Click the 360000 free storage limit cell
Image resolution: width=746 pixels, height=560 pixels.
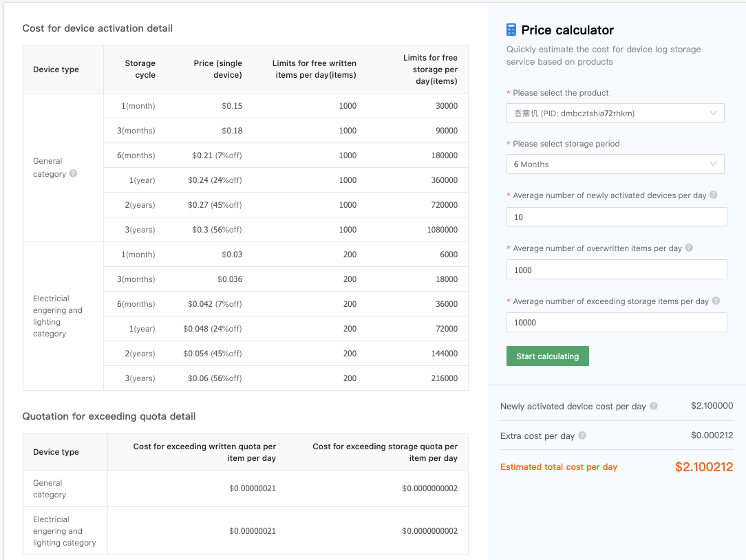[445, 180]
